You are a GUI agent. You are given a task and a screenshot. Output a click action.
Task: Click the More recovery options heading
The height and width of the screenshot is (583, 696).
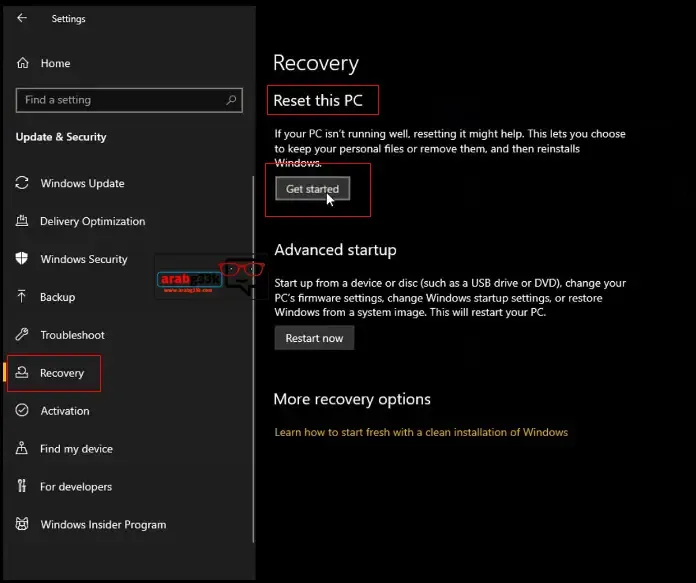(x=352, y=399)
